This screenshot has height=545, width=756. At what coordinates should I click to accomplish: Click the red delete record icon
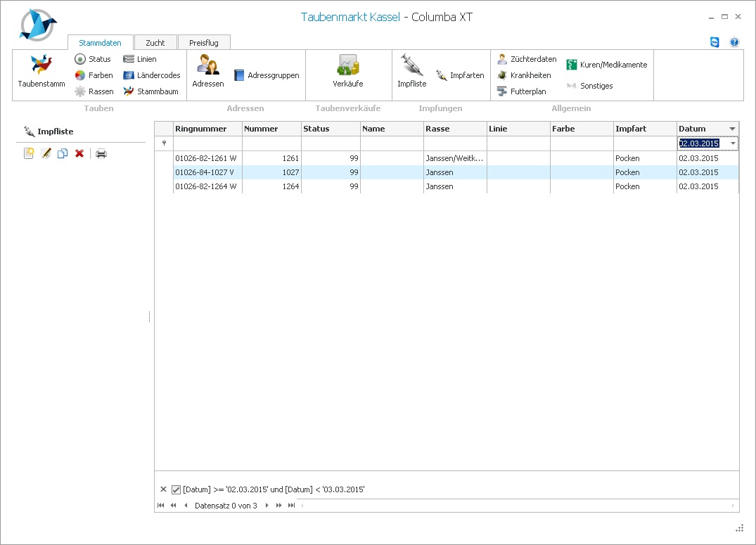click(x=79, y=153)
